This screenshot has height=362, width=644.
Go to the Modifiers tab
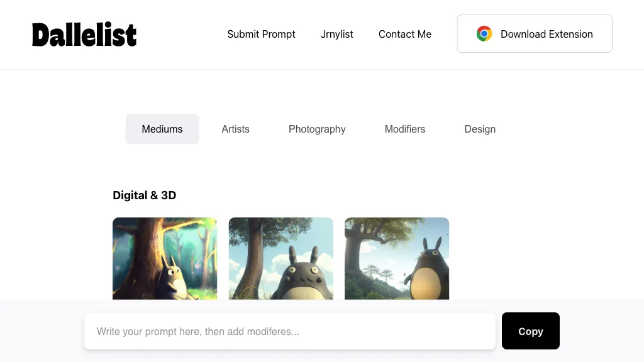[x=404, y=129]
